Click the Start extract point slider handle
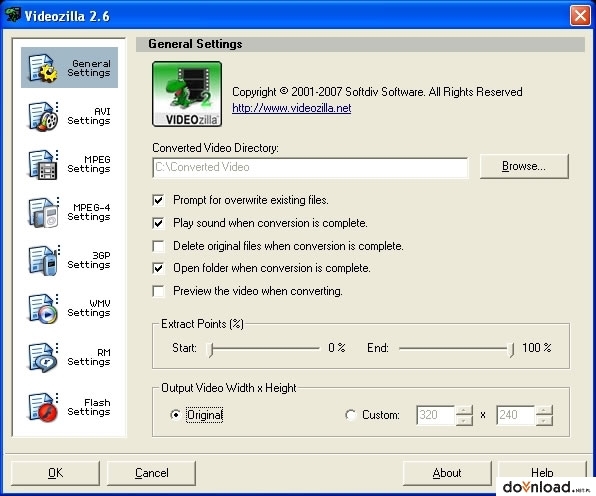This screenshot has width=596, height=496. (x=210, y=349)
